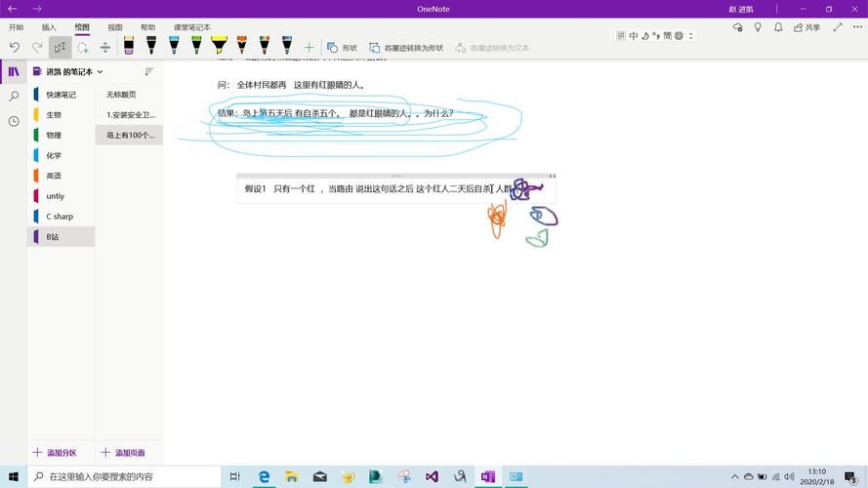Select the text/object selection tool

[60, 48]
